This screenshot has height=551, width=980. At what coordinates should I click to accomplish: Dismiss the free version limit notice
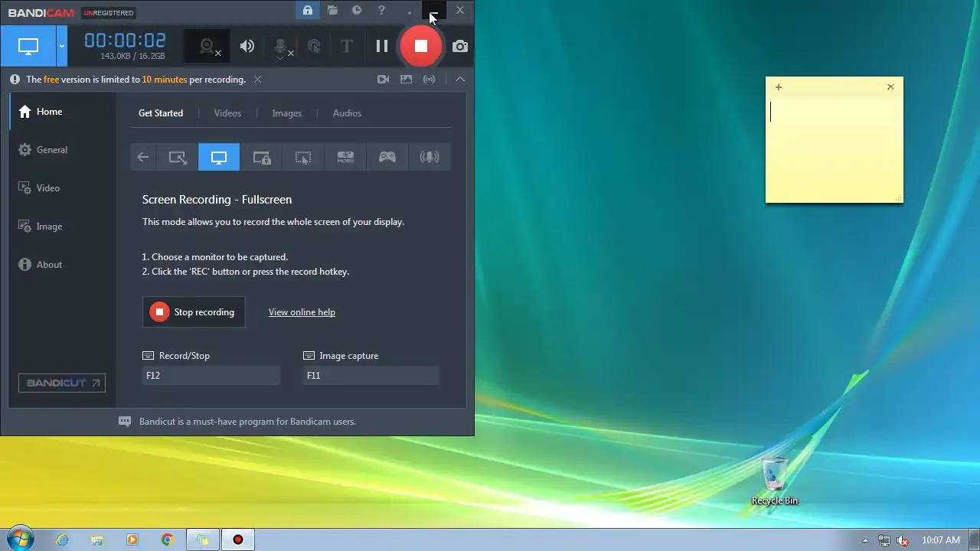258,80
